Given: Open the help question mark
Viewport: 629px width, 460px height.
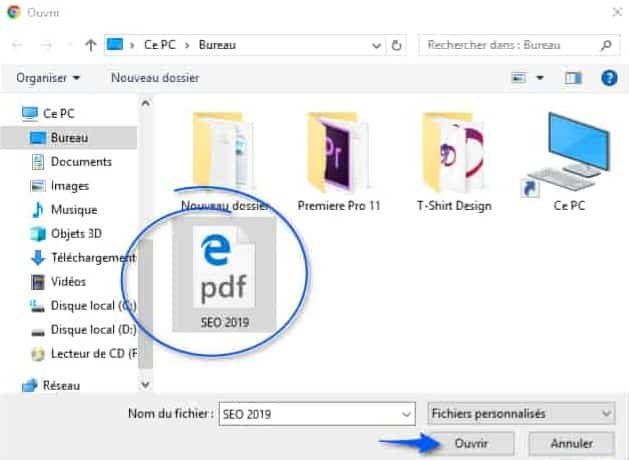Looking at the screenshot, I should pyautogui.click(x=609, y=78).
